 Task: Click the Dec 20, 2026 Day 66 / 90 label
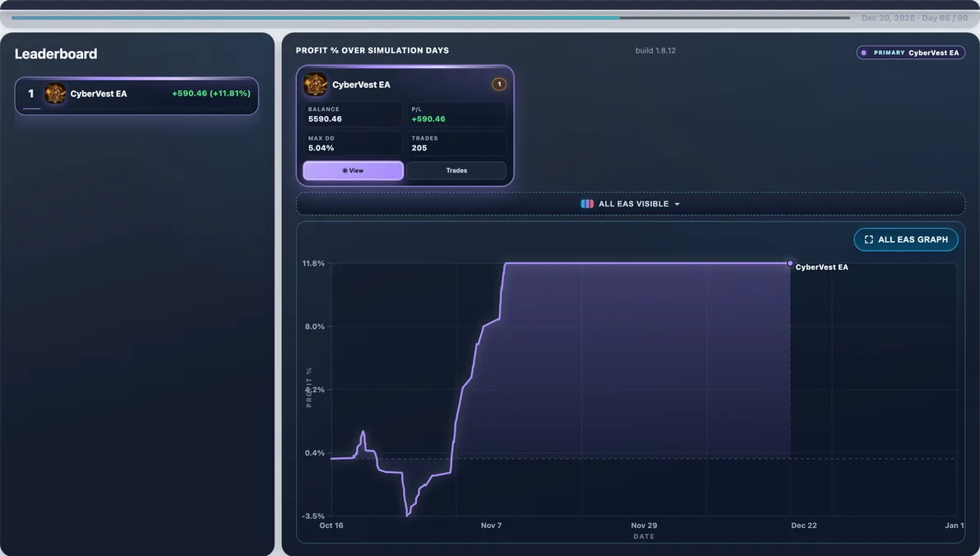click(914, 18)
